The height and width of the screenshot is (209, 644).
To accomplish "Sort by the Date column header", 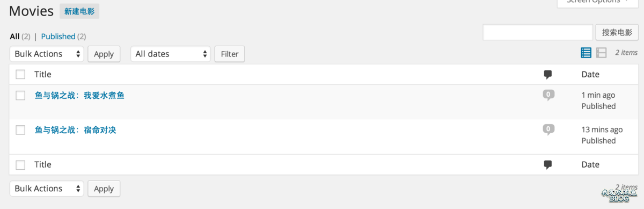I will [x=590, y=75].
